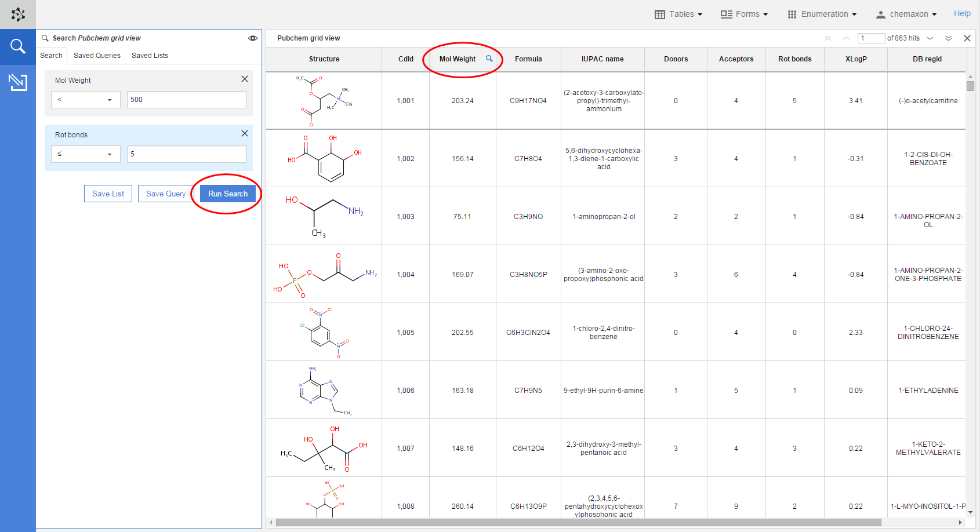980x532 pixels.
Task: Go to the next hit
Action: 930,38
